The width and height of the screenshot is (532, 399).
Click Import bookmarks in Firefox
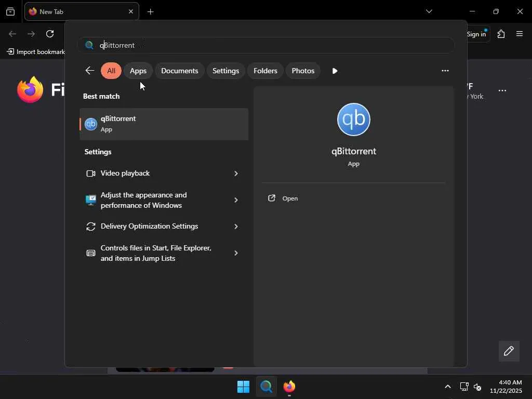pyautogui.click(x=36, y=51)
